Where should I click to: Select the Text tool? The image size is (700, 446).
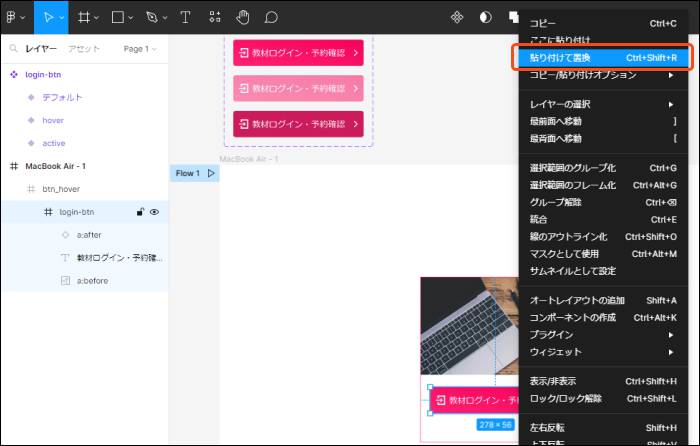(185, 17)
